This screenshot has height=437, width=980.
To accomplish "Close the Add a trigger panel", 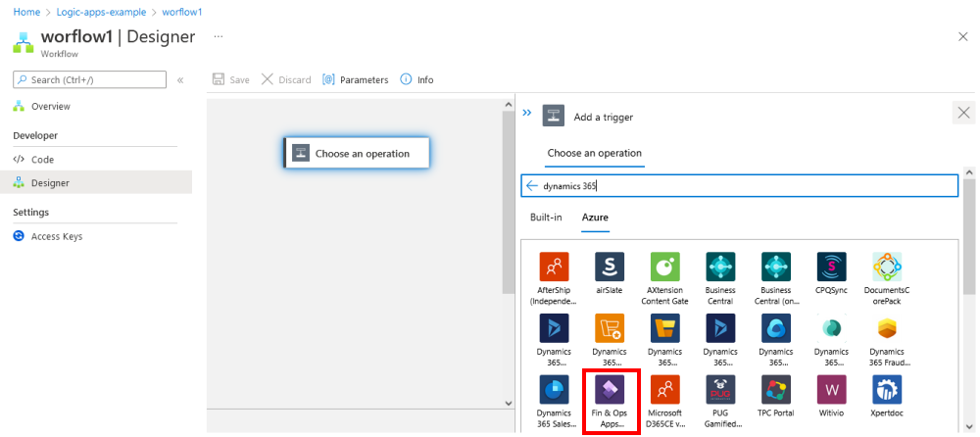I will point(963,113).
